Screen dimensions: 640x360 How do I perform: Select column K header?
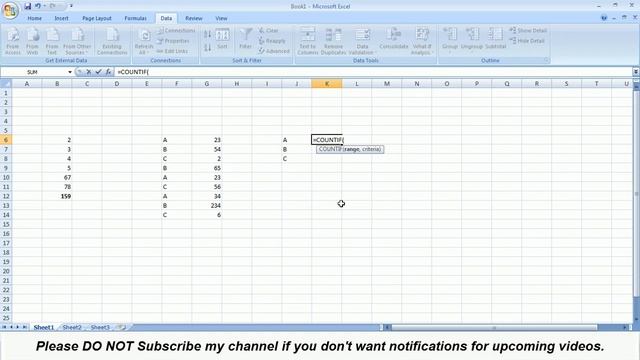point(327,84)
